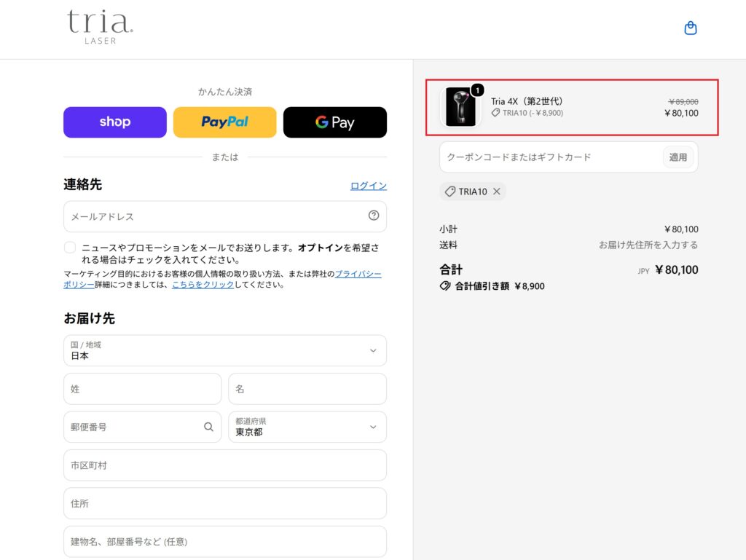Click the 小計 amount ￥80,100

click(681, 229)
